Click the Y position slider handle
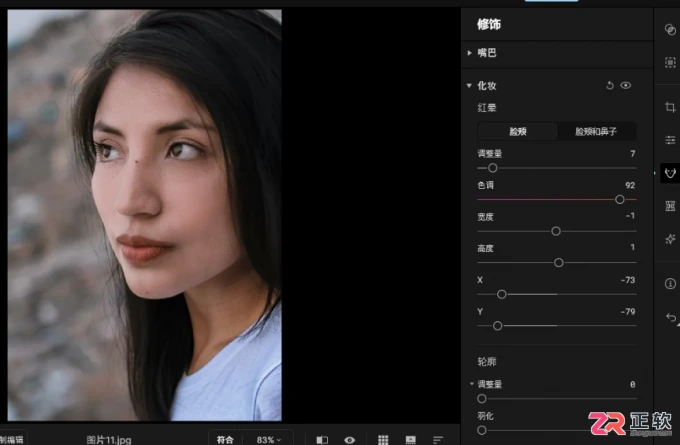Screen dimensions: 680x445 (x=497, y=326)
